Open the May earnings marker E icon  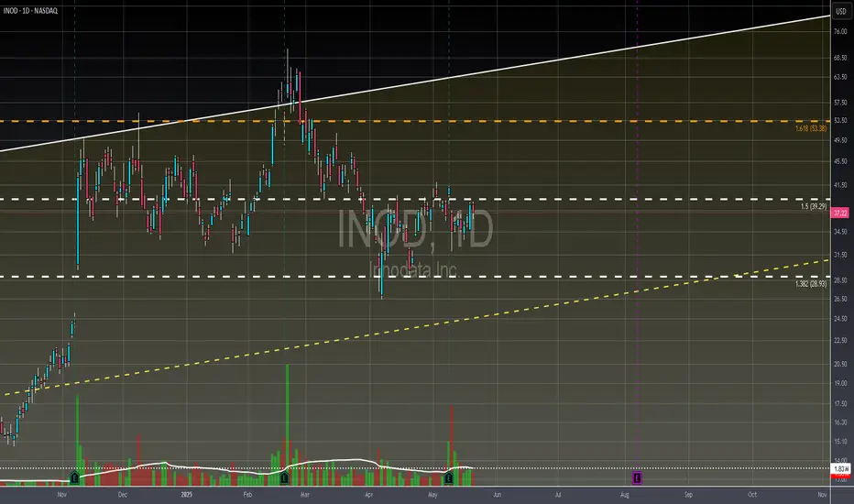[x=449, y=478]
